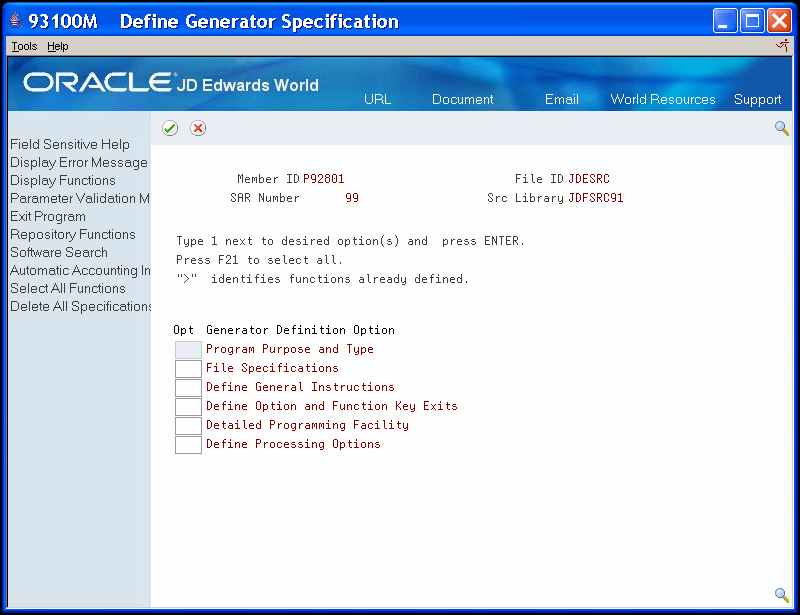Choose Display Functions in sidebar
The height and width of the screenshot is (615, 800).
(x=63, y=180)
